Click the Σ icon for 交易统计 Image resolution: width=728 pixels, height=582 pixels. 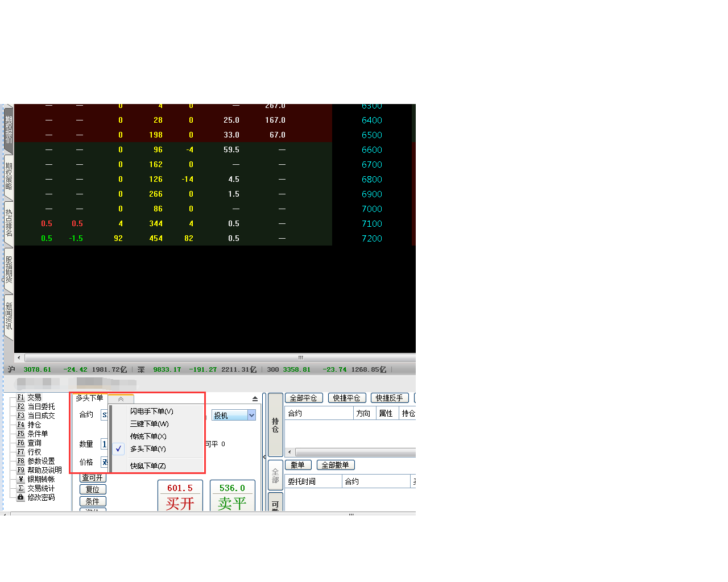click(20, 488)
